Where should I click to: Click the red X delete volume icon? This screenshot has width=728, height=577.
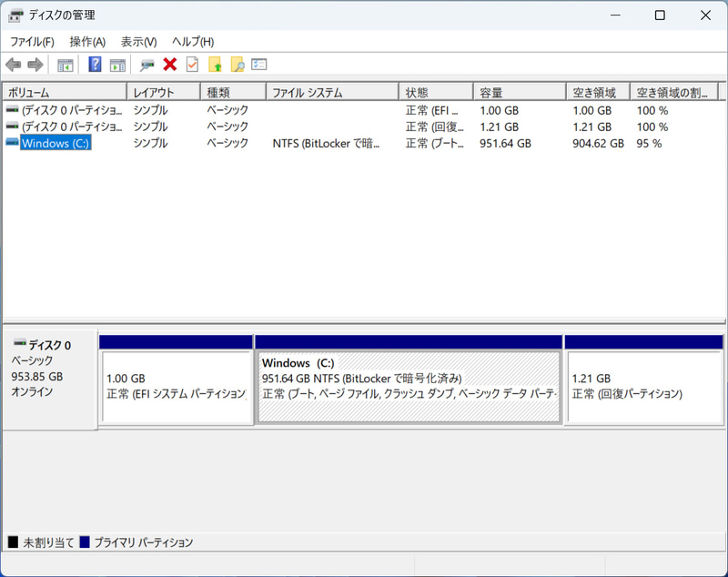point(167,64)
